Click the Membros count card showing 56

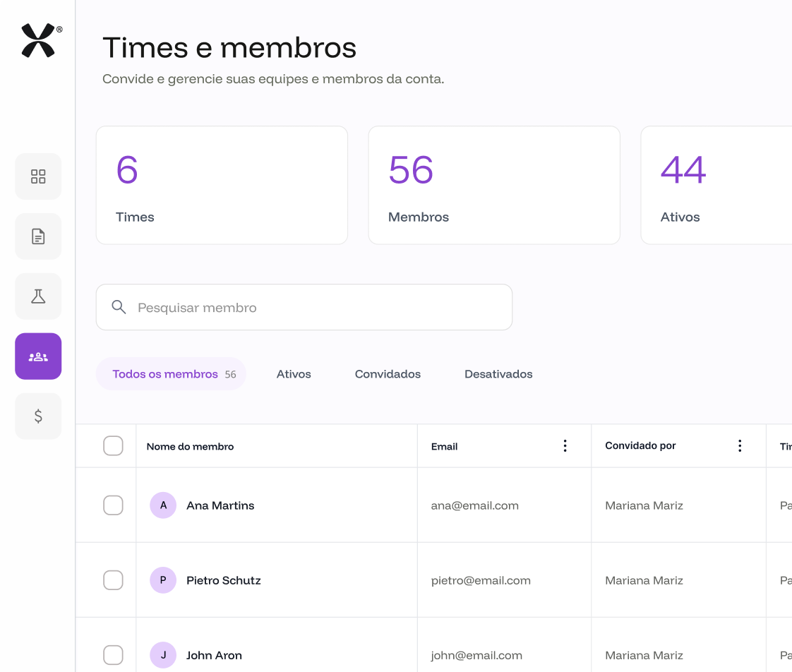pos(494,185)
